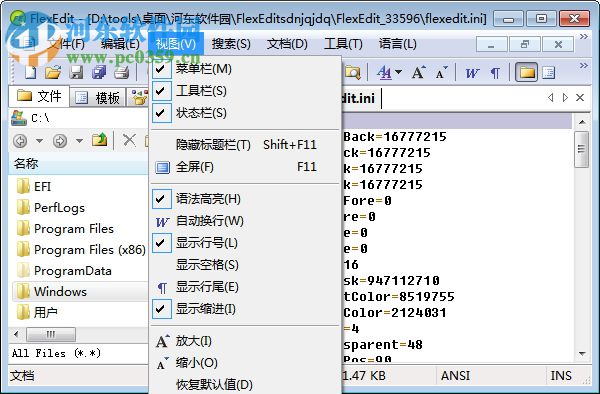This screenshot has height=394, width=600.
Task: Open the All Files (*.*) filter dropdown
Action: pos(78,353)
